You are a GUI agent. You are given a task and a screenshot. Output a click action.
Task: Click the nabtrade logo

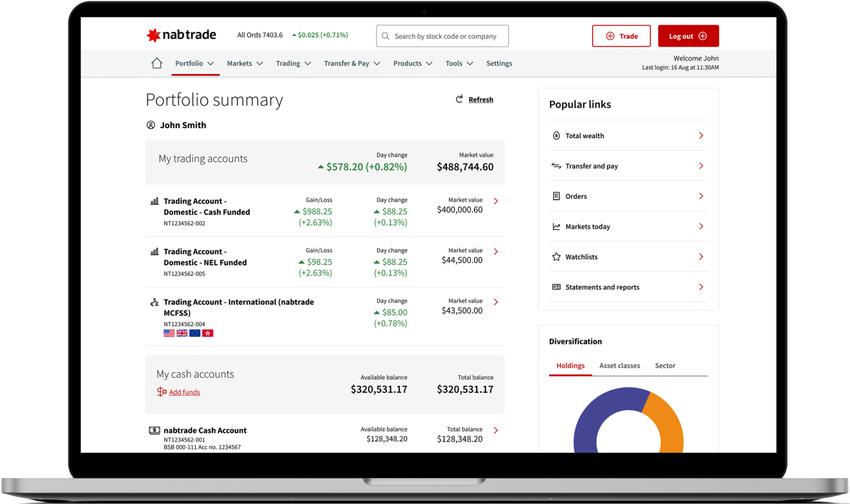click(181, 35)
